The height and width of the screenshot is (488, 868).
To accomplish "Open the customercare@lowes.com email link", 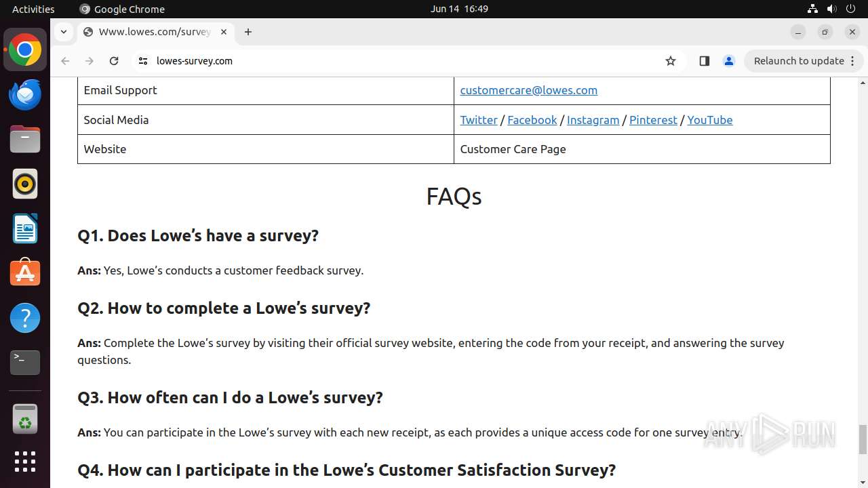I will pyautogui.click(x=528, y=90).
